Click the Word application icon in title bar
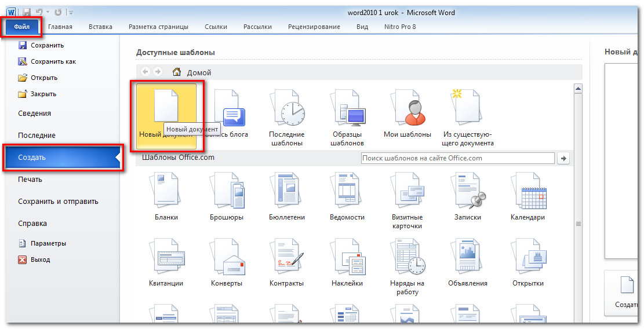This screenshot has width=644, height=329. (11, 12)
